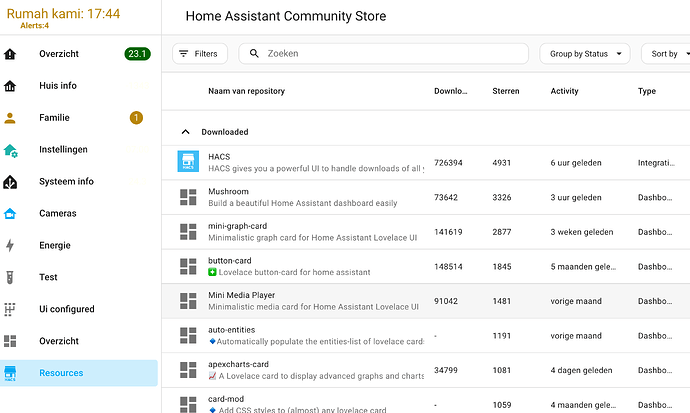Click apexcharts-card activity '4 dagen geleden'

coord(581,370)
